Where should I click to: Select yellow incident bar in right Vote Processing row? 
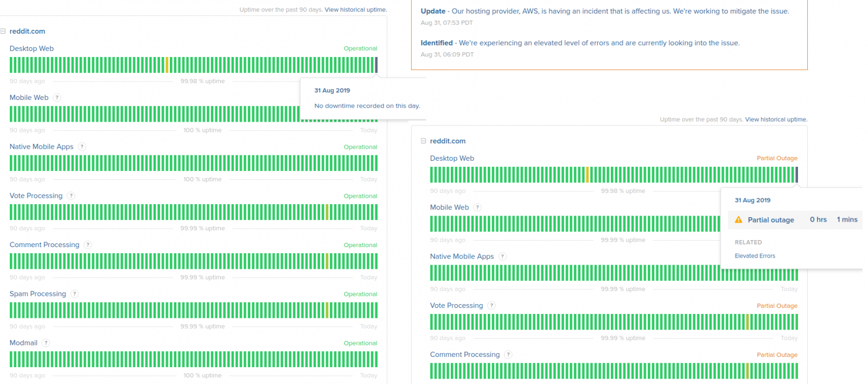coord(748,322)
